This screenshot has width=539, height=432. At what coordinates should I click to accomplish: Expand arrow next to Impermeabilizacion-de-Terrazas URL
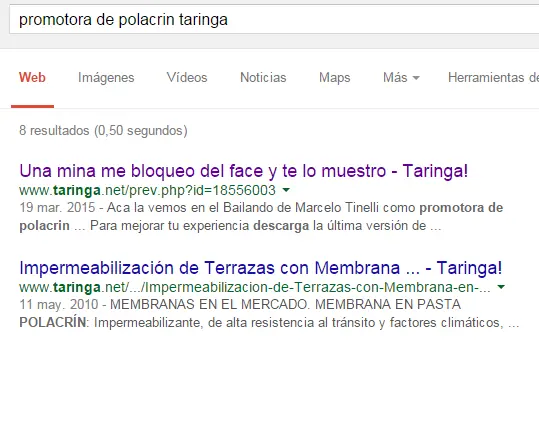click(x=501, y=287)
